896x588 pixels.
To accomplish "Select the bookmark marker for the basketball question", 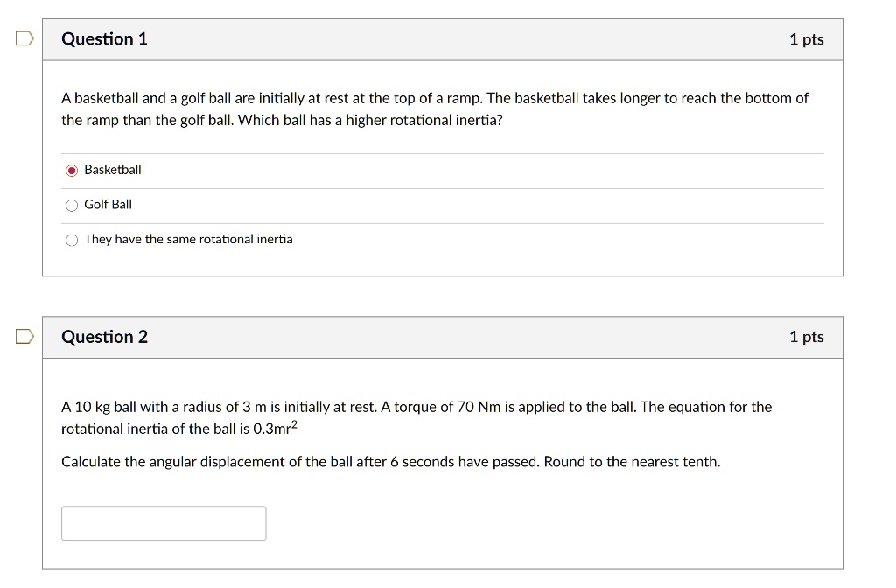I will pyautogui.click(x=24, y=37).
